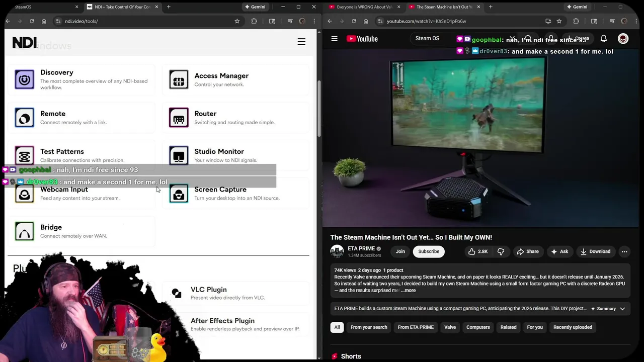Image resolution: width=644 pixels, height=362 pixels.
Task: Click the Bridge tool icon
Action: pos(24,231)
